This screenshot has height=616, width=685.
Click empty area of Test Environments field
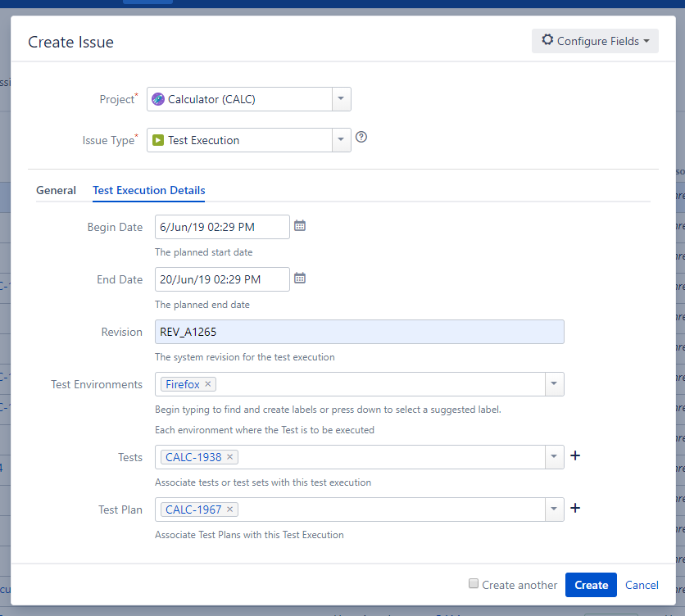(380, 384)
